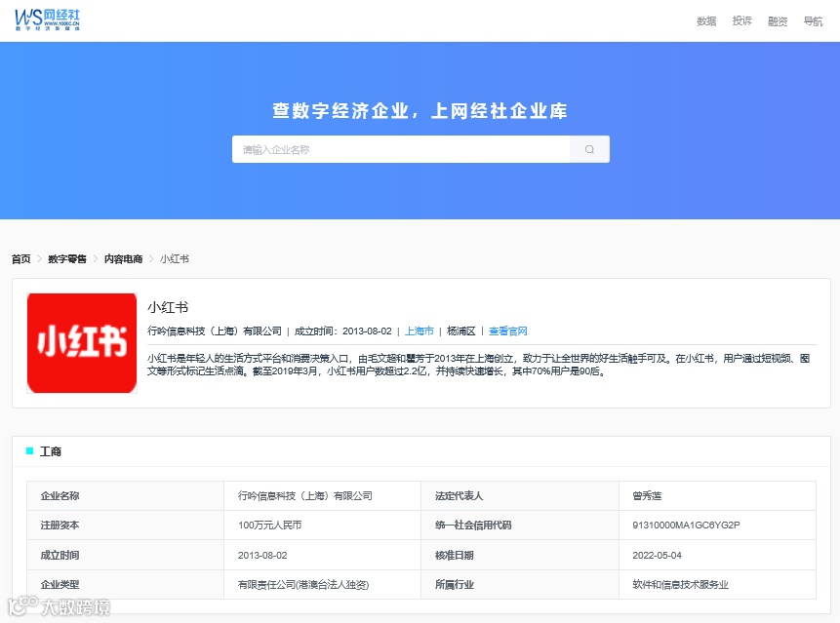Select the 企业名称 label cell
This screenshot has height=623, width=840.
pyautogui.click(x=125, y=495)
